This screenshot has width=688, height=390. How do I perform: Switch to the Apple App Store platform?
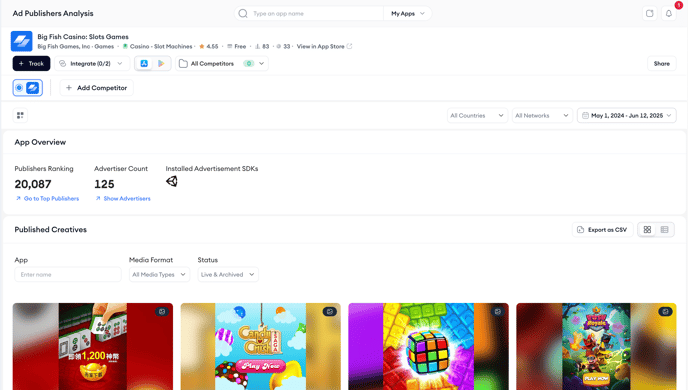pos(144,64)
